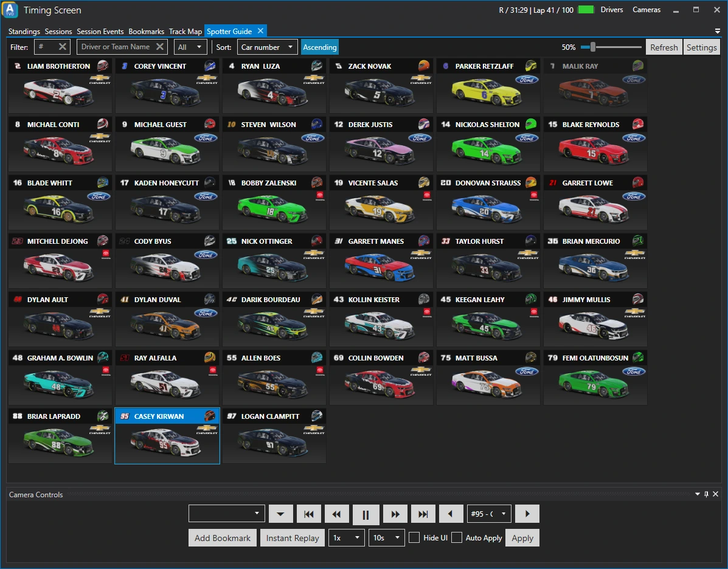Clear the car number filter with its X
Viewport: 728px width, 569px height.
click(63, 46)
